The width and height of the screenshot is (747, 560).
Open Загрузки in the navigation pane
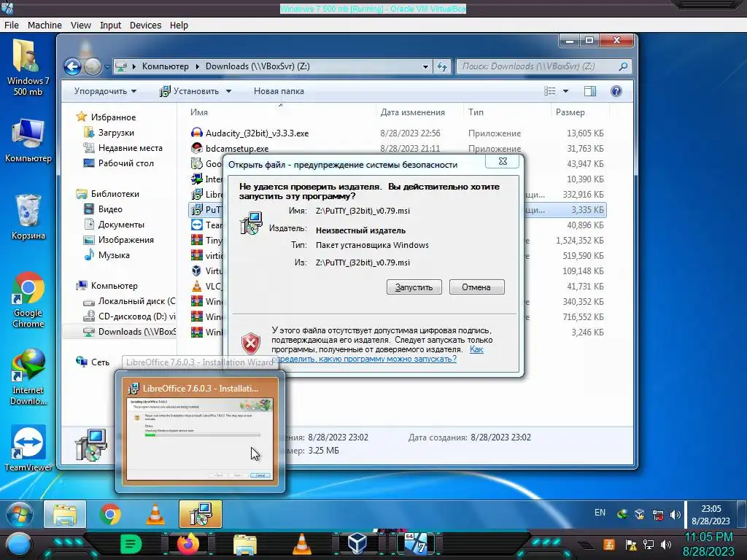tap(116, 133)
